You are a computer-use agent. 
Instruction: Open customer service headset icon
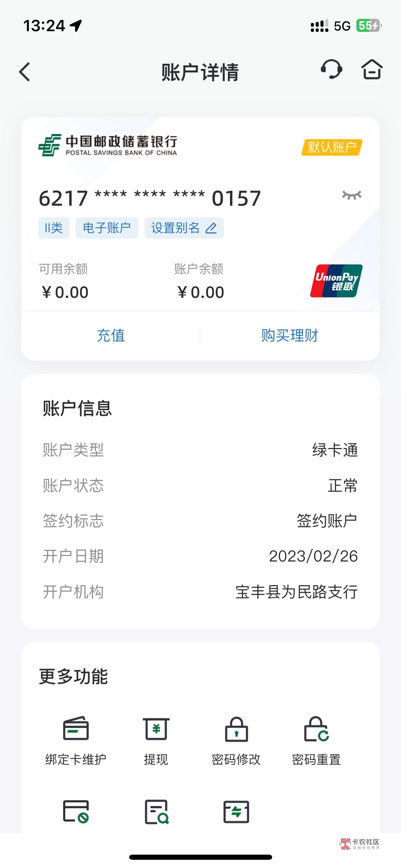(x=331, y=70)
